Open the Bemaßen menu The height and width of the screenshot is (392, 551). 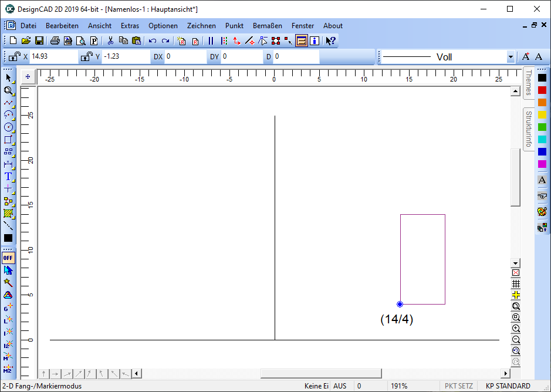(267, 26)
